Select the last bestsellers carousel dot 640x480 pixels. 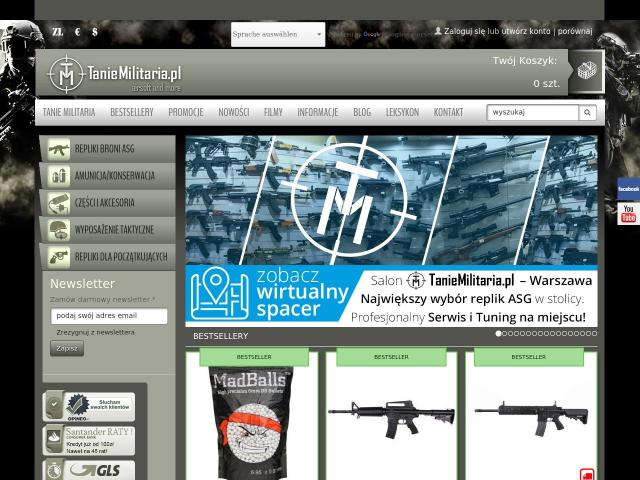[x=594, y=333]
